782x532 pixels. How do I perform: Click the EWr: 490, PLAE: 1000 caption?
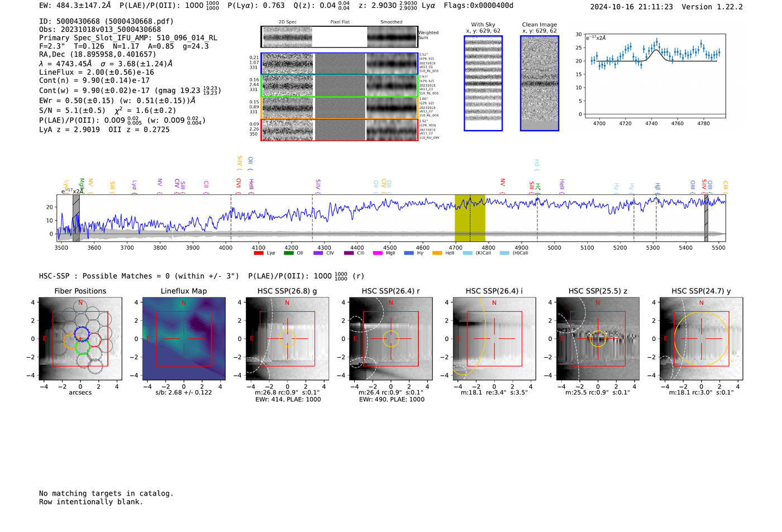[x=392, y=400]
